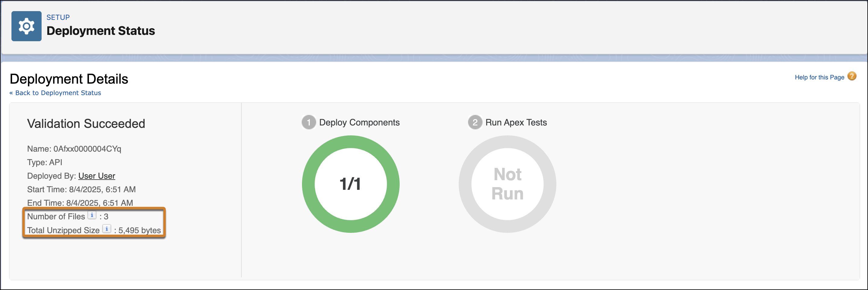Click the step 1 circle badge
Viewport: 868px width, 290px height.
pos(308,122)
